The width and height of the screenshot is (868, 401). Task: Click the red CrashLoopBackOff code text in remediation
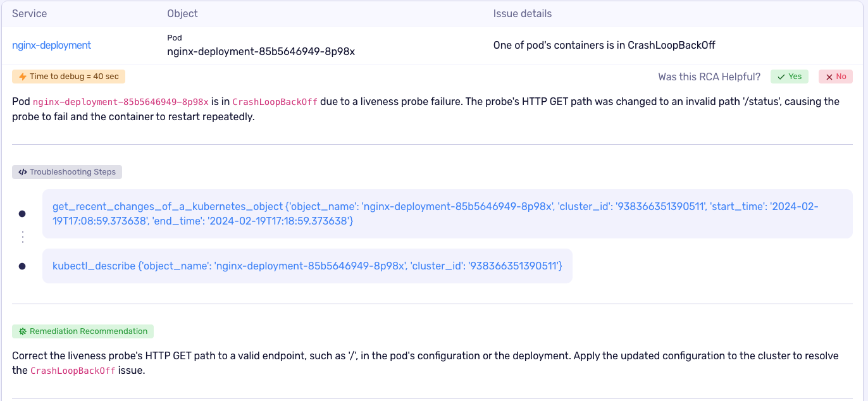73,371
